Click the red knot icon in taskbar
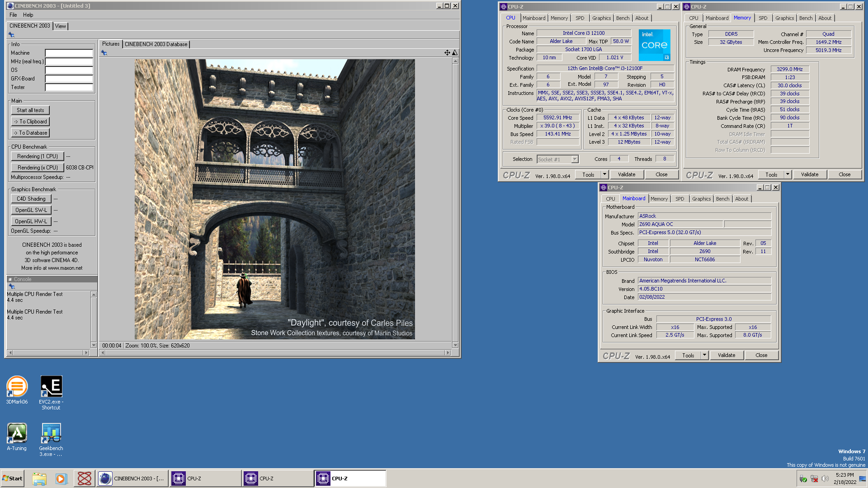The image size is (868, 488). pos(84,479)
